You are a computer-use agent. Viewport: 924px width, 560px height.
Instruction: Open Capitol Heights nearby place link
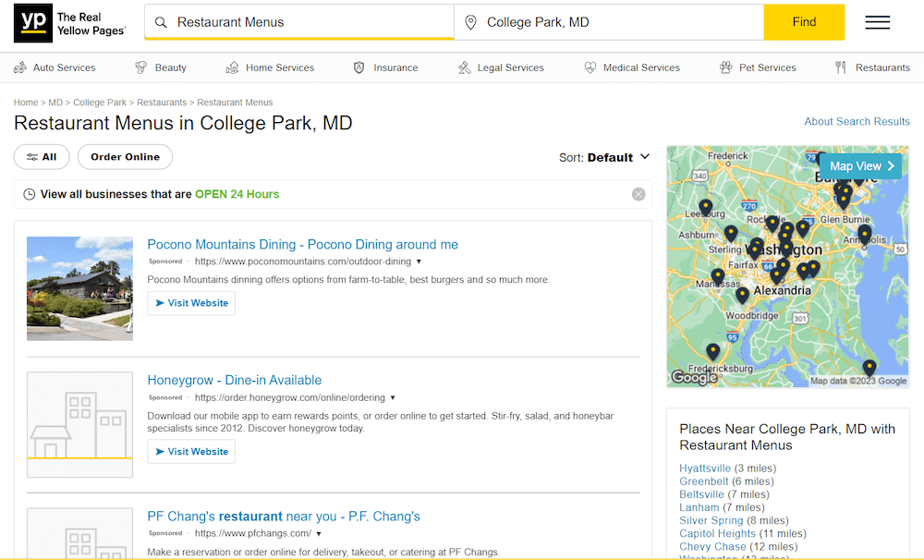[717, 533]
